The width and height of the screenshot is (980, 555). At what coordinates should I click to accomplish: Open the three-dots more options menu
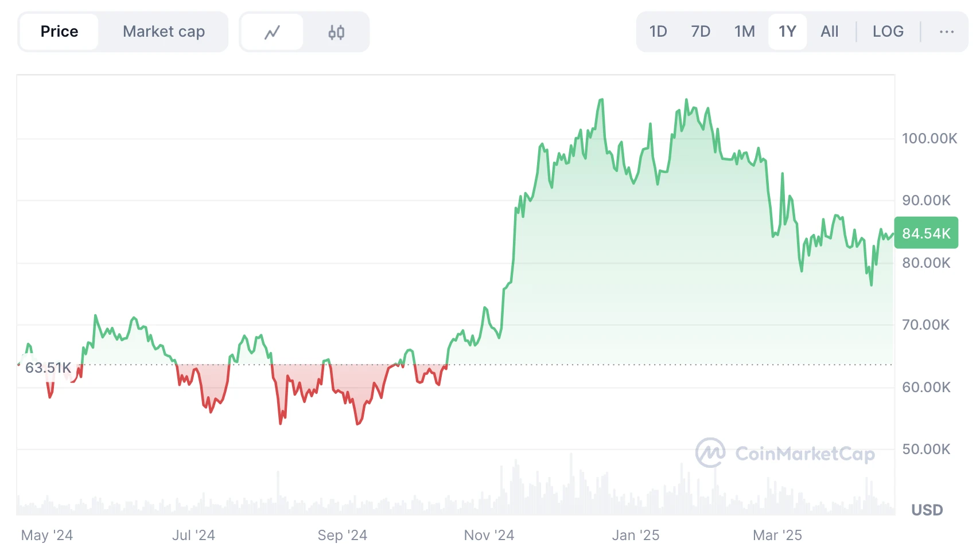pyautogui.click(x=946, y=32)
